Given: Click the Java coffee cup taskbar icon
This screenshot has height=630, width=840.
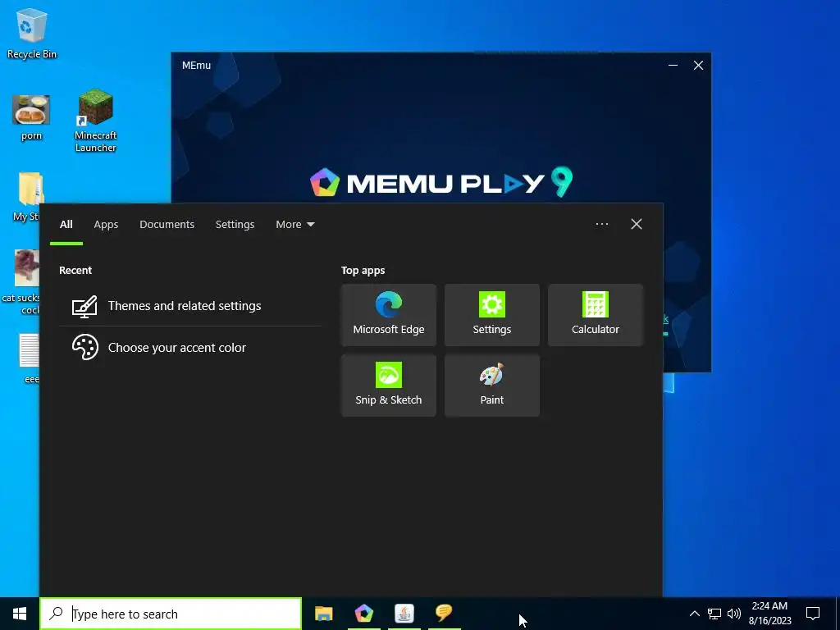Looking at the screenshot, I should 404,614.
